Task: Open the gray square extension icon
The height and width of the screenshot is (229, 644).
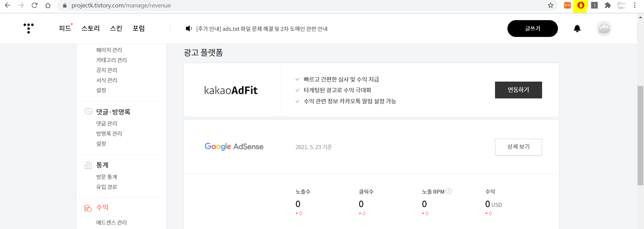Action: pos(594,5)
